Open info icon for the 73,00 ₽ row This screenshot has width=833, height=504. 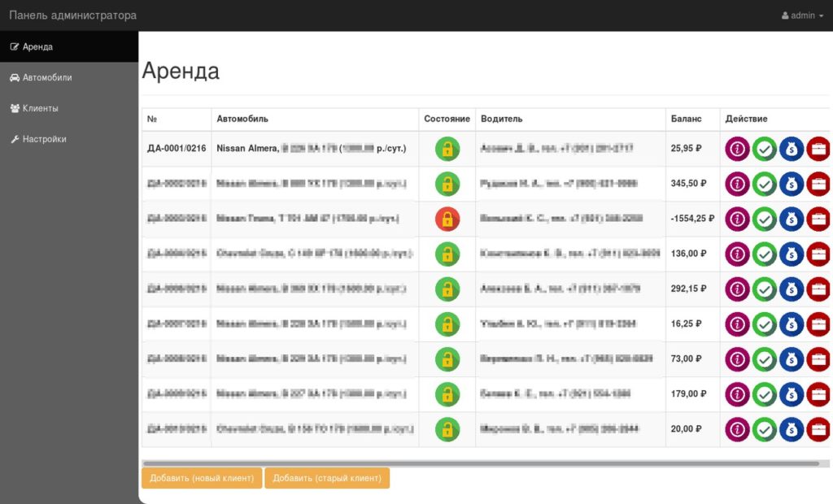737,359
